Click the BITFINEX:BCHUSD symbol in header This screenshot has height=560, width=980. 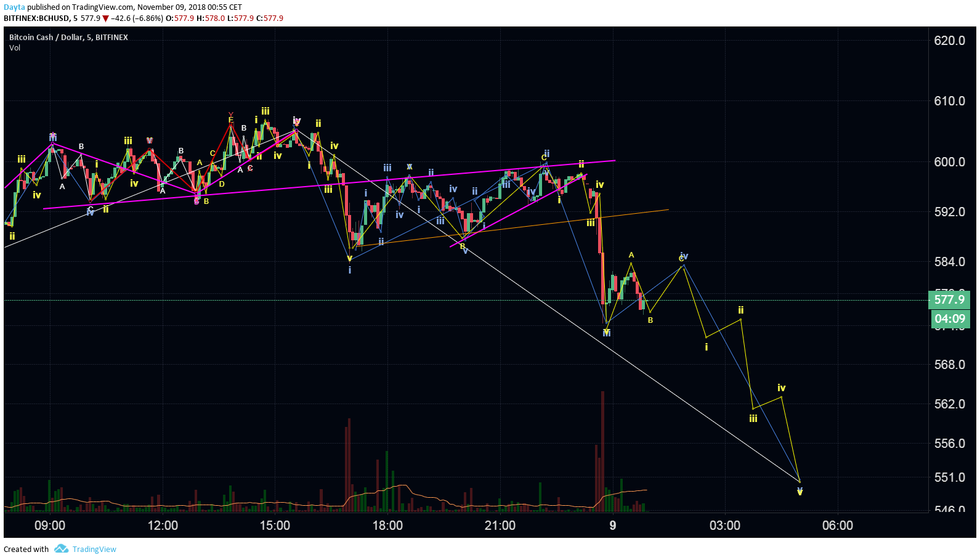tap(36, 18)
